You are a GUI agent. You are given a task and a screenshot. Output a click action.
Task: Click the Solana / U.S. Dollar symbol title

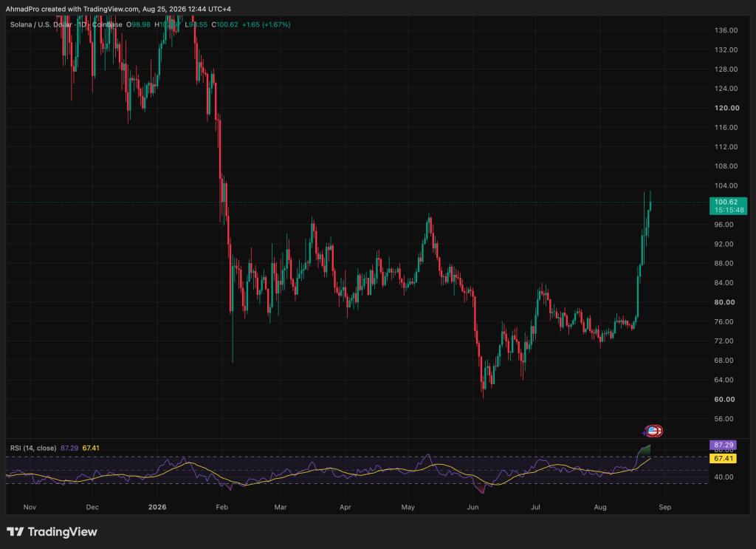(x=41, y=24)
